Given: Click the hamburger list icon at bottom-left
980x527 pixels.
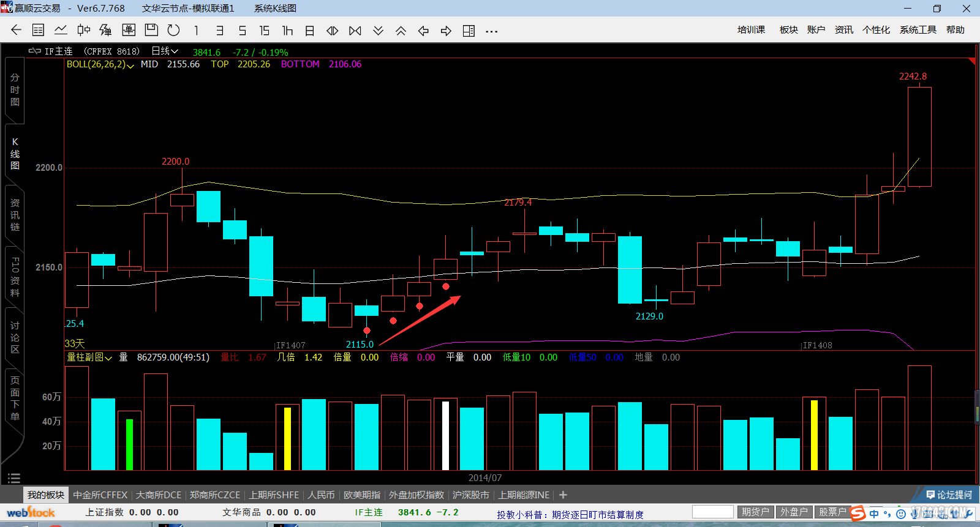Looking at the screenshot, I should 14,478.
